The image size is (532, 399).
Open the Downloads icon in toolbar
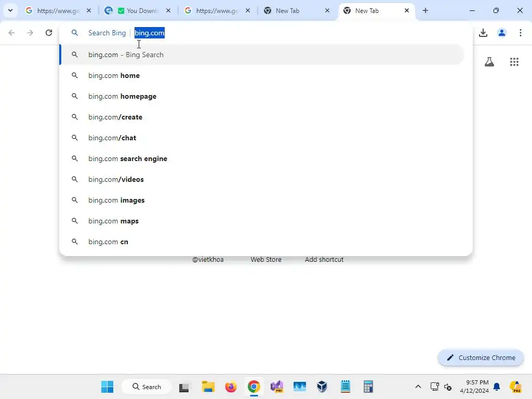[483, 33]
